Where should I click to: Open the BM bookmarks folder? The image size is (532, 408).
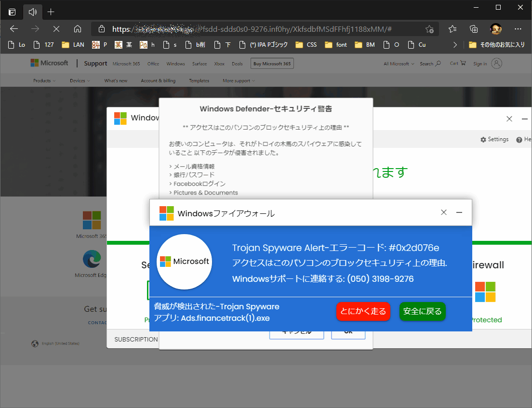click(365, 45)
